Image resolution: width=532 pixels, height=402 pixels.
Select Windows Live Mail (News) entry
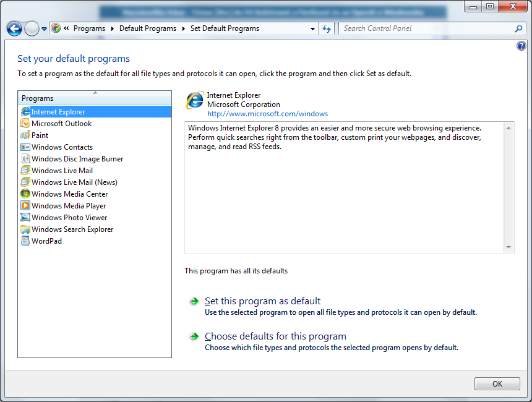click(74, 182)
